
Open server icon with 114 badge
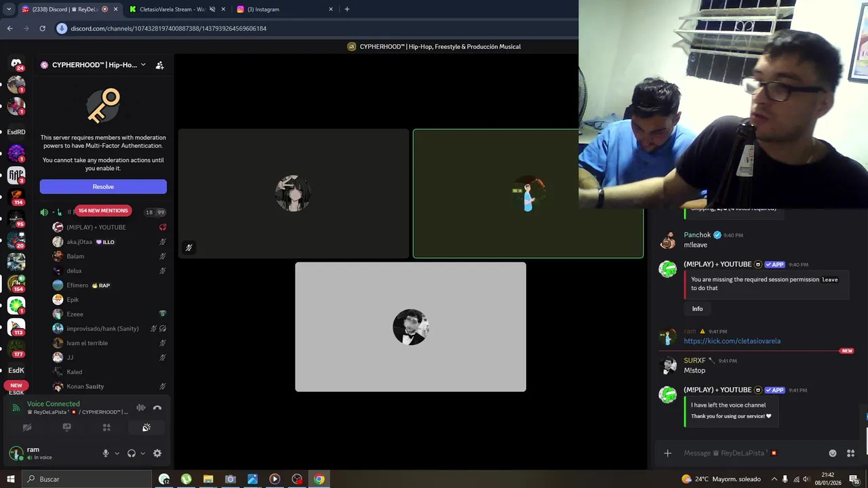pos(16,197)
